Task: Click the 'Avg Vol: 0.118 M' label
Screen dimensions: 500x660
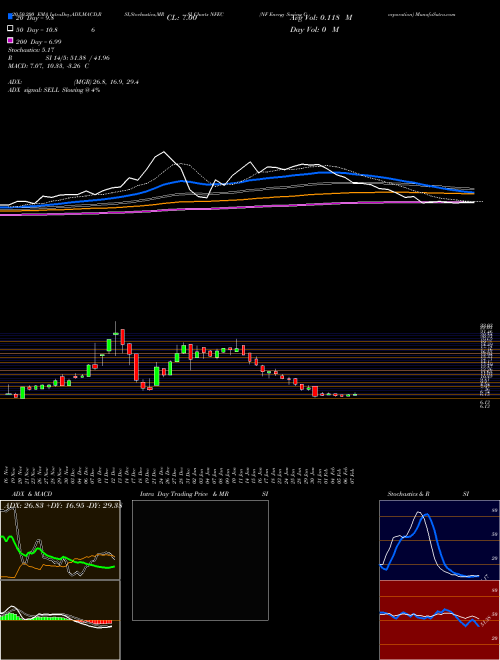Action: 321,18
